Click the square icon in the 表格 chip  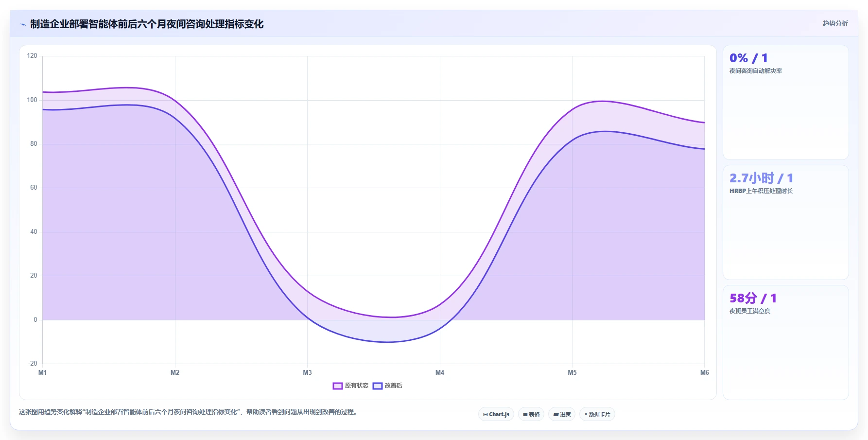525,415
